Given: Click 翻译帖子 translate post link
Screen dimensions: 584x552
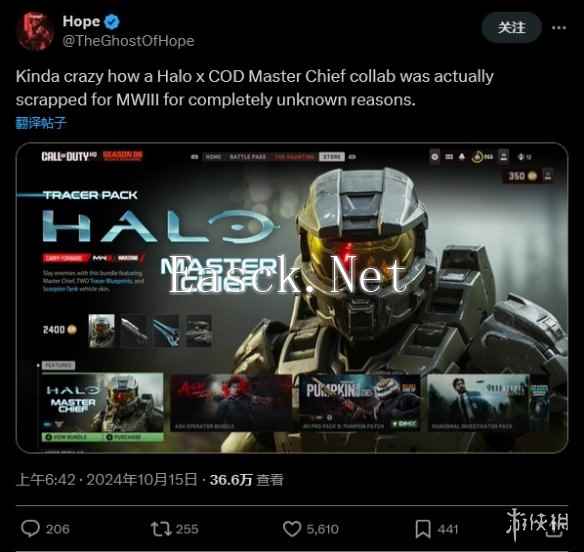Looking at the screenshot, I should [41, 123].
